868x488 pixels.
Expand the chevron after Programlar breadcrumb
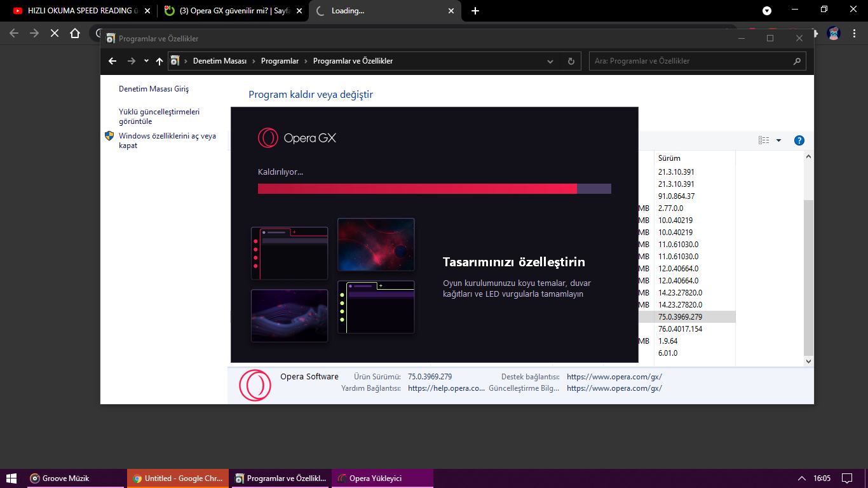pyautogui.click(x=306, y=61)
